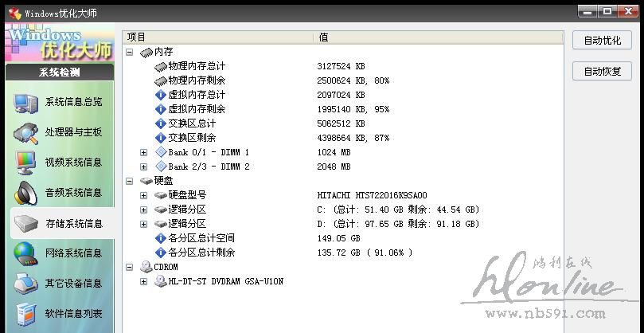This screenshot has height=333, width=644.
Task: Click info icon beside 各分区总计剩余
Action: pyautogui.click(x=161, y=253)
